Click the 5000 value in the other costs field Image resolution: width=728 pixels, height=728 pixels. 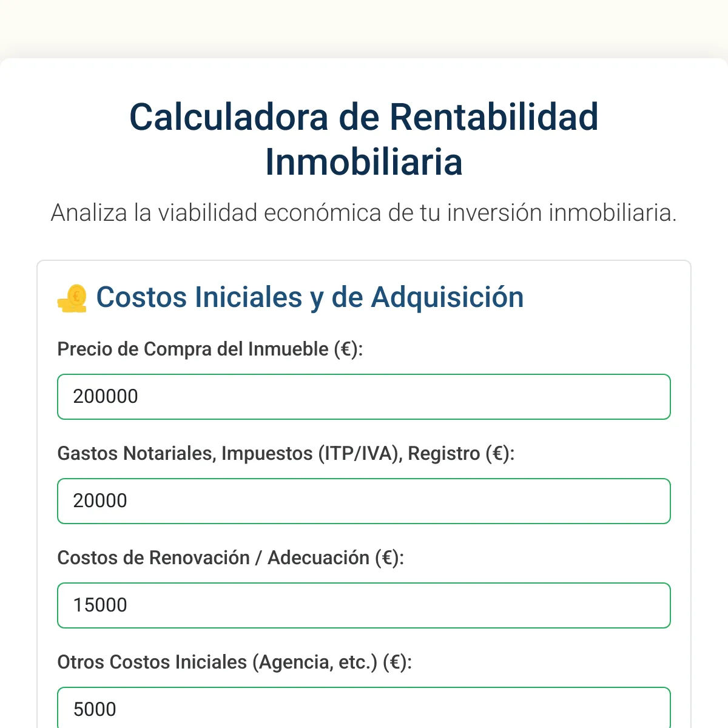pyautogui.click(x=95, y=709)
